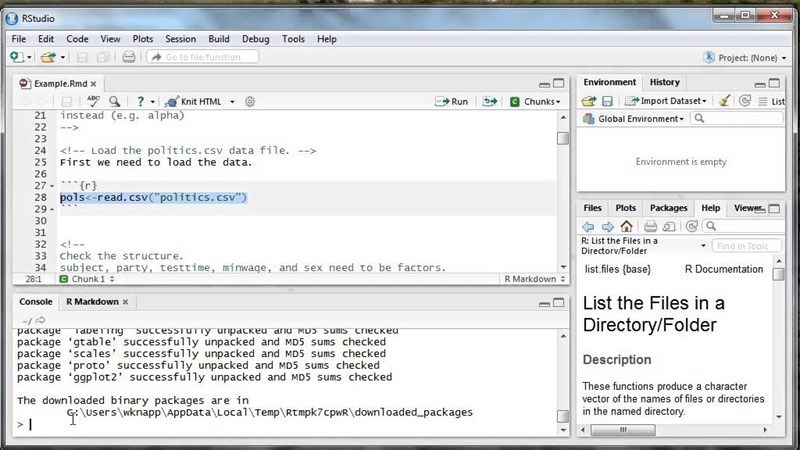The height and width of the screenshot is (450, 800).
Task: Click the Re-run previous region icon
Action: [490, 102]
